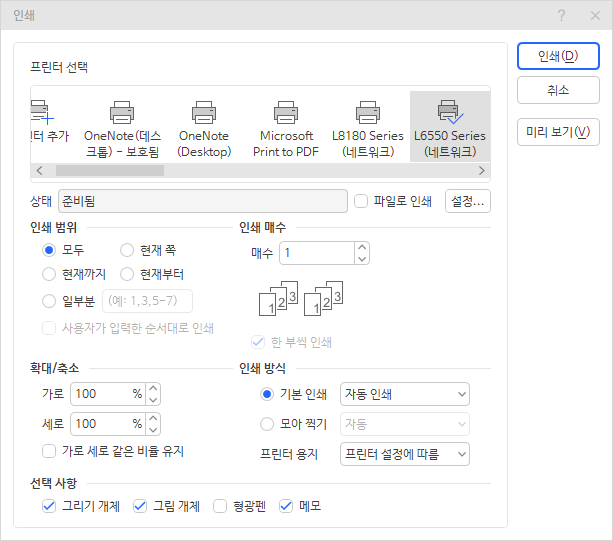This screenshot has height=541, width=613.
Task: Open the 자동 인쇄 dropdown
Action: 405,394
